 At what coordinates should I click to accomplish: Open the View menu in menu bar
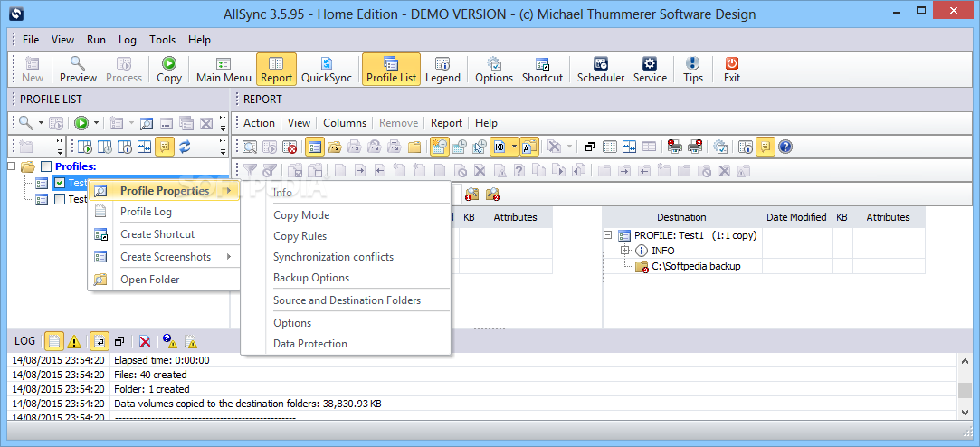pos(62,40)
